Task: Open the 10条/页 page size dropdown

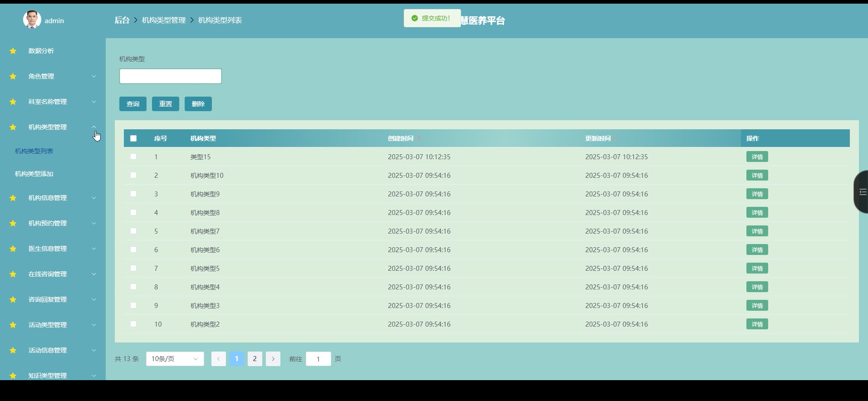Action: 175,359
